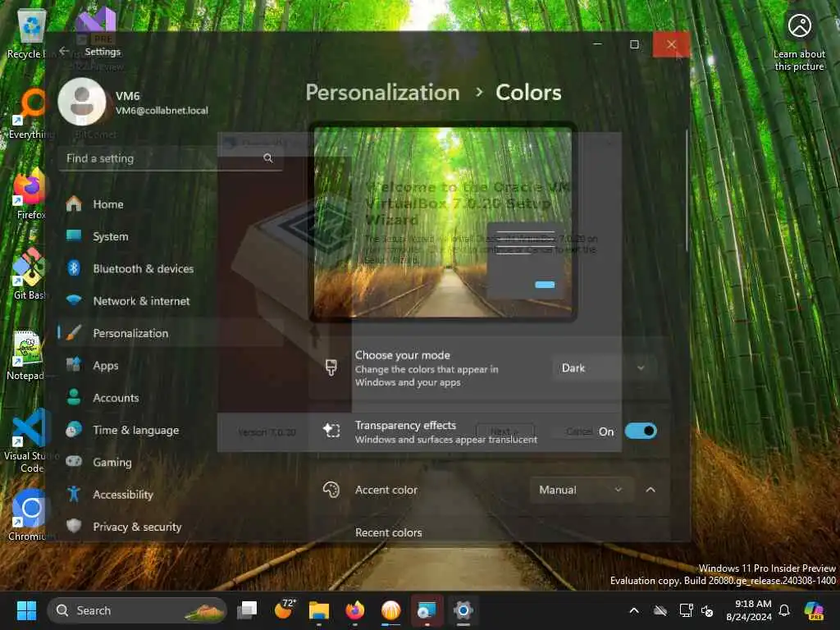
Task: Click the muted volume tray icon
Action: point(708,610)
